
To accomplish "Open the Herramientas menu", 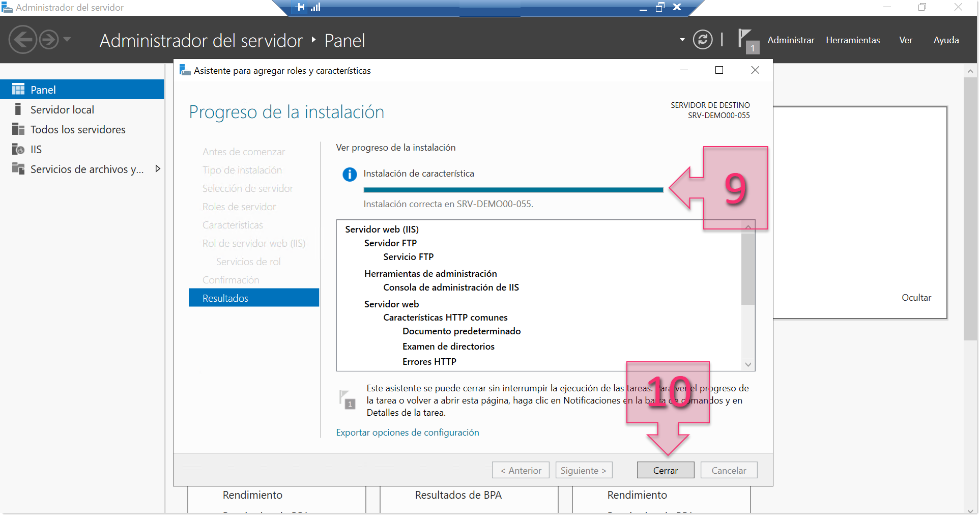I will [852, 40].
